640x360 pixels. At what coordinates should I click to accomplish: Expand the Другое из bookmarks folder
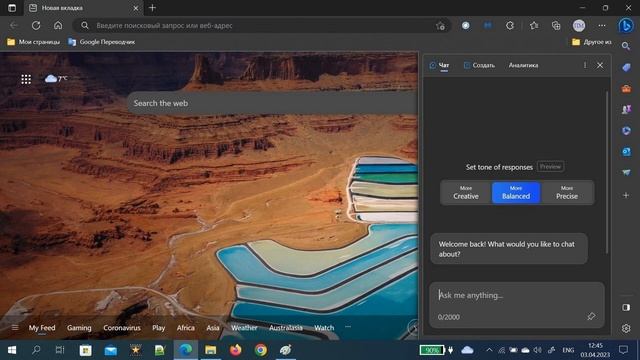pos(591,42)
